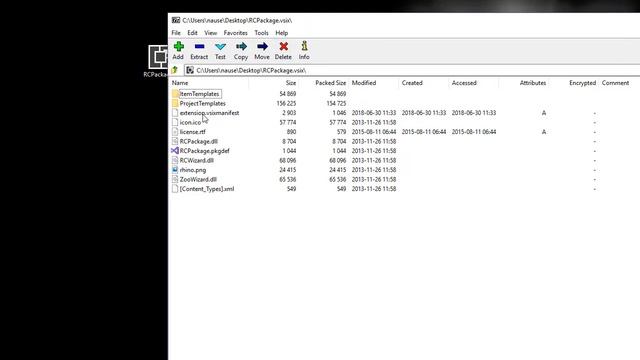Click the extension.vsixmanifest file icon
The width and height of the screenshot is (640, 360).
pyautogui.click(x=175, y=113)
